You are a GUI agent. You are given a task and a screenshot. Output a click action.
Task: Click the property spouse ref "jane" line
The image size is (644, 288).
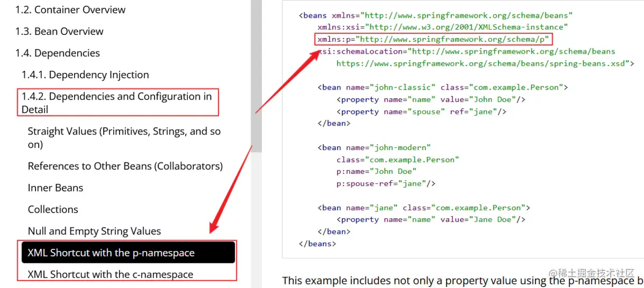[x=421, y=112]
